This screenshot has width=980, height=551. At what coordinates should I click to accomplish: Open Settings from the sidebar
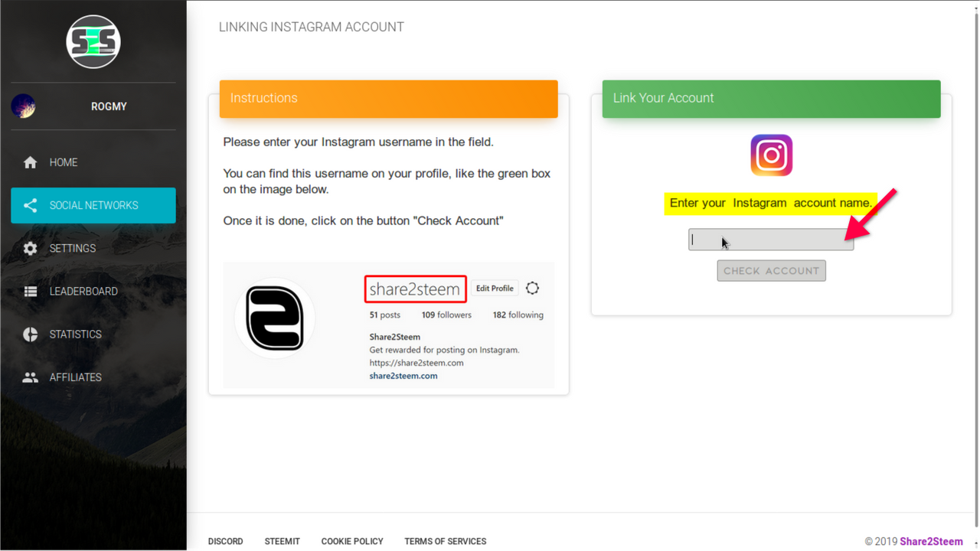(93, 248)
